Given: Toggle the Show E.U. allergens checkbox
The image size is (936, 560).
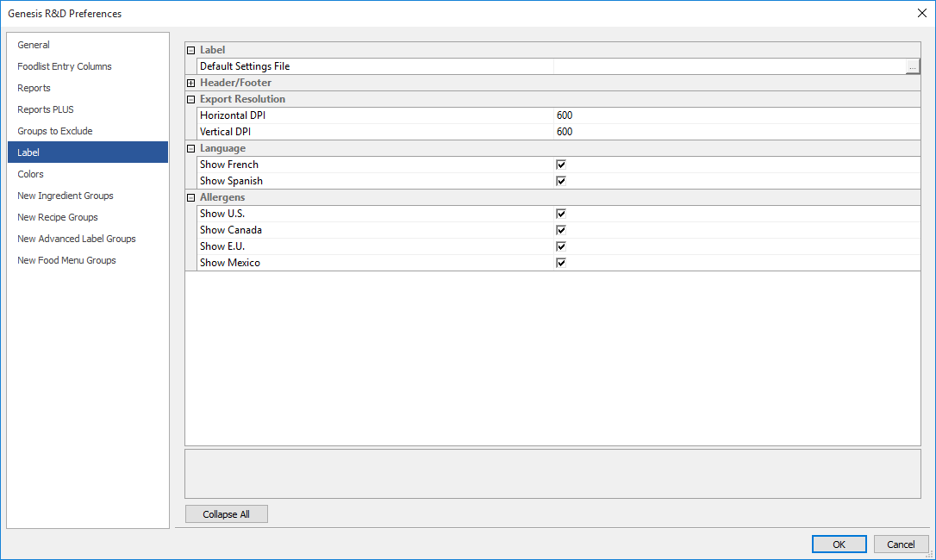Looking at the screenshot, I should 561,246.
